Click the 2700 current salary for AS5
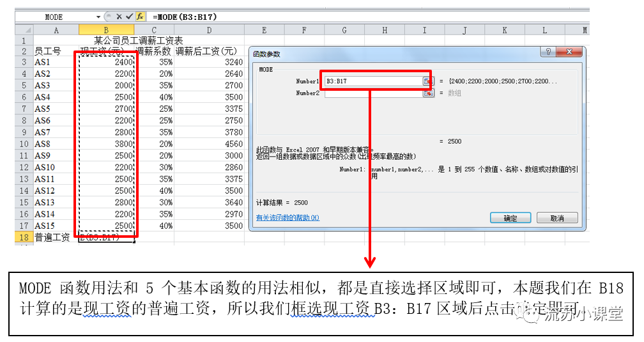This screenshot has width=644, height=342. pyautogui.click(x=106, y=109)
